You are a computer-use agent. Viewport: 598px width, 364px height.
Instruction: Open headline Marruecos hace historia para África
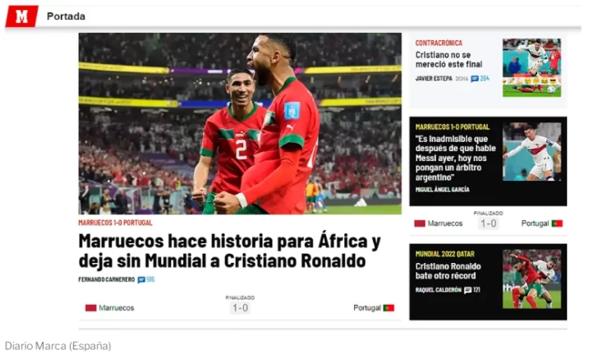pos(230,251)
